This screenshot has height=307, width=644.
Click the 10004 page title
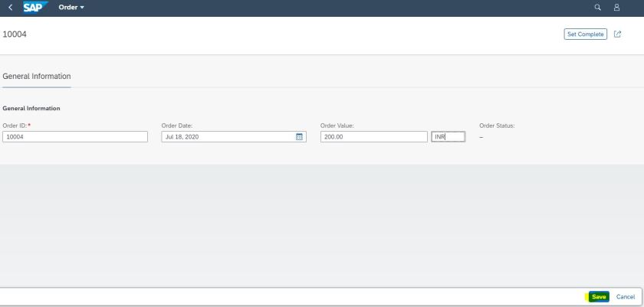tap(15, 34)
